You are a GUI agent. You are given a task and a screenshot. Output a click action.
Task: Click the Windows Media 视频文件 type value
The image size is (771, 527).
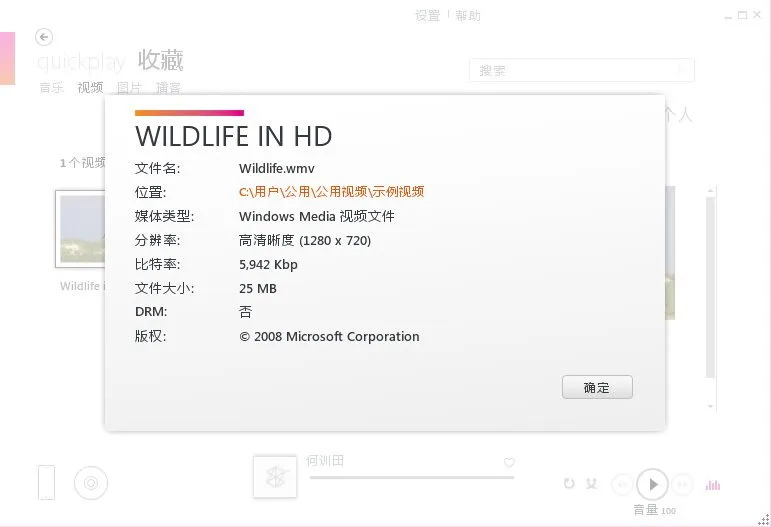[317, 216]
